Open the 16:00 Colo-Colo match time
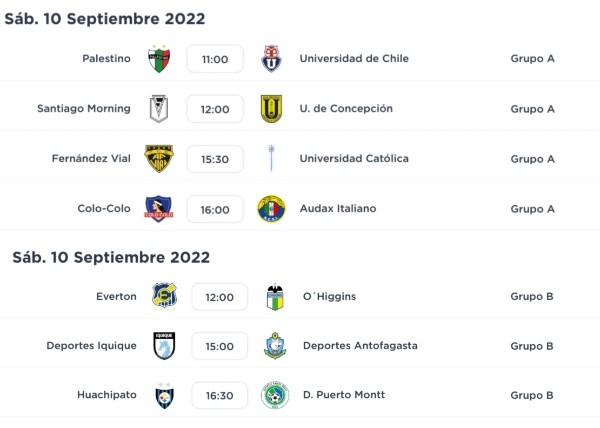This screenshot has height=428, width=600. pyautogui.click(x=215, y=209)
